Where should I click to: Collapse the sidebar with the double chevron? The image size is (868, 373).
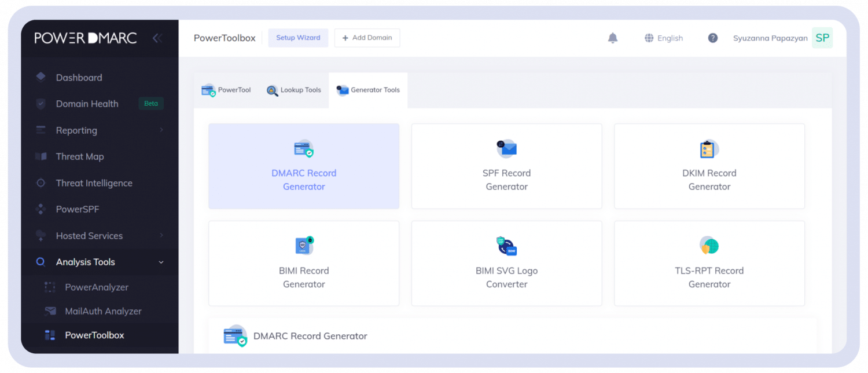(157, 38)
